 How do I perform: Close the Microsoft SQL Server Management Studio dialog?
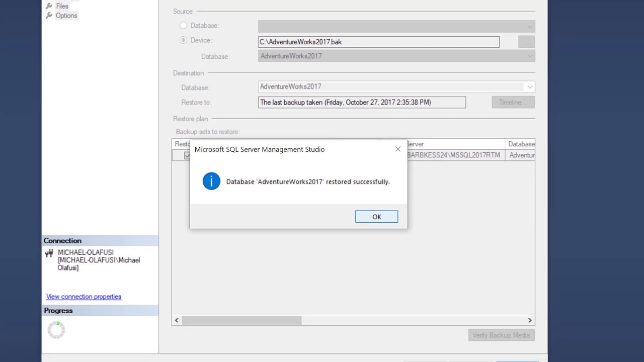point(398,149)
